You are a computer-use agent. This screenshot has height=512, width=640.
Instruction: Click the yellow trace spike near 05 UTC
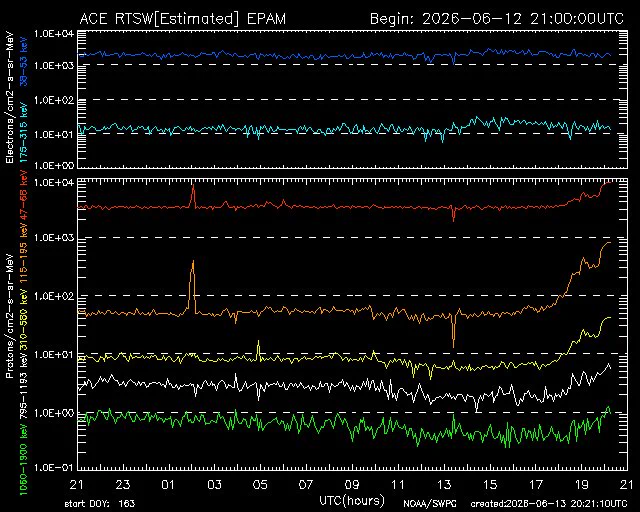(258, 350)
